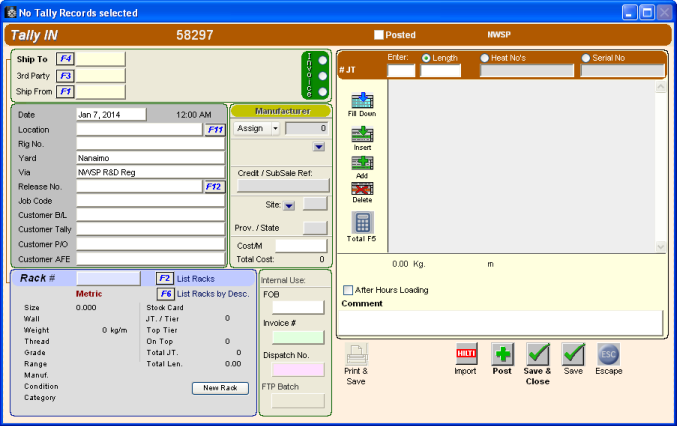The height and width of the screenshot is (426, 677).
Task: Tick the After Hours Loading checkbox
Action: coord(347,290)
